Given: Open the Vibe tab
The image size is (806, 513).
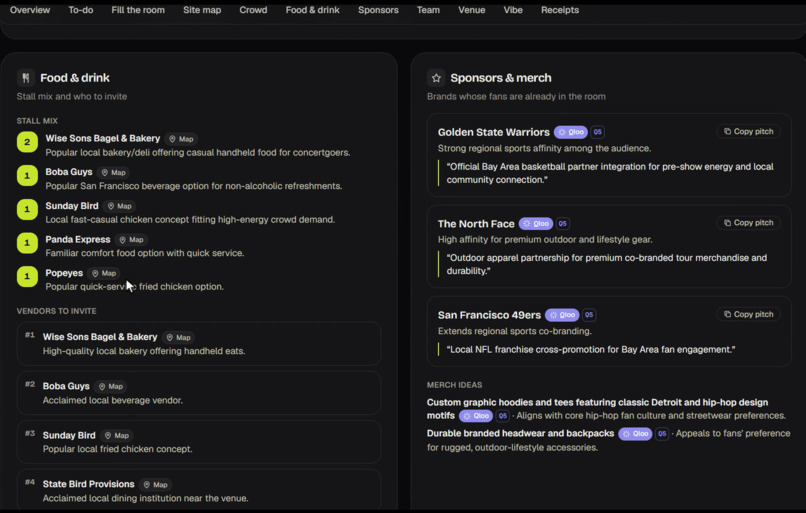Looking at the screenshot, I should (513, 10).
